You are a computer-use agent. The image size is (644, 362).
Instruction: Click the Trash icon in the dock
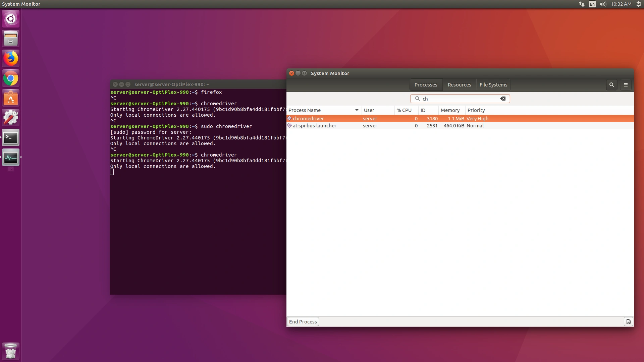point(11,351)
